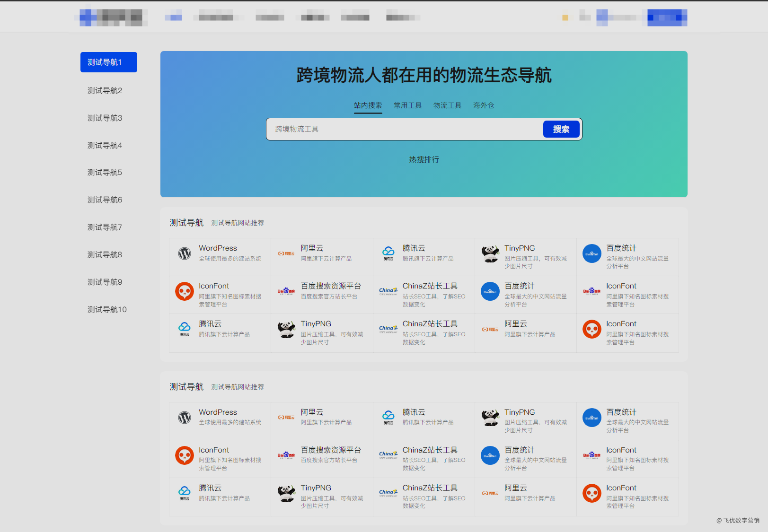Select 测试导航7 in the sidebar
768x532 pixels.
[x=105, y=227]
